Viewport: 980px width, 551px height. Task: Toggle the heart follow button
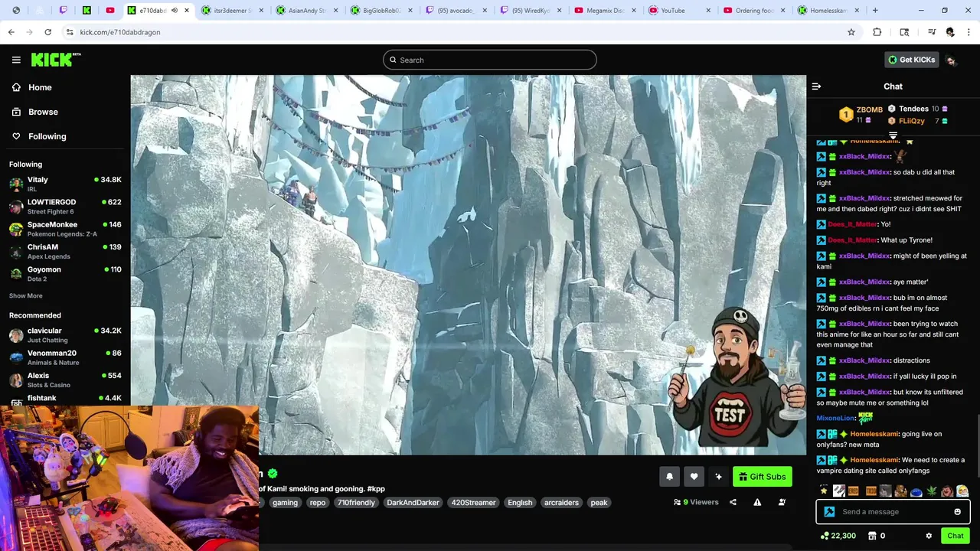[694, 477]
